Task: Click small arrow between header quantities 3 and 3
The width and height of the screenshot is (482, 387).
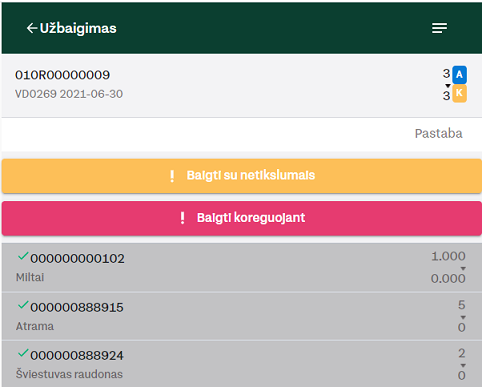Action: pyautogui.click(x=448, y=86)
